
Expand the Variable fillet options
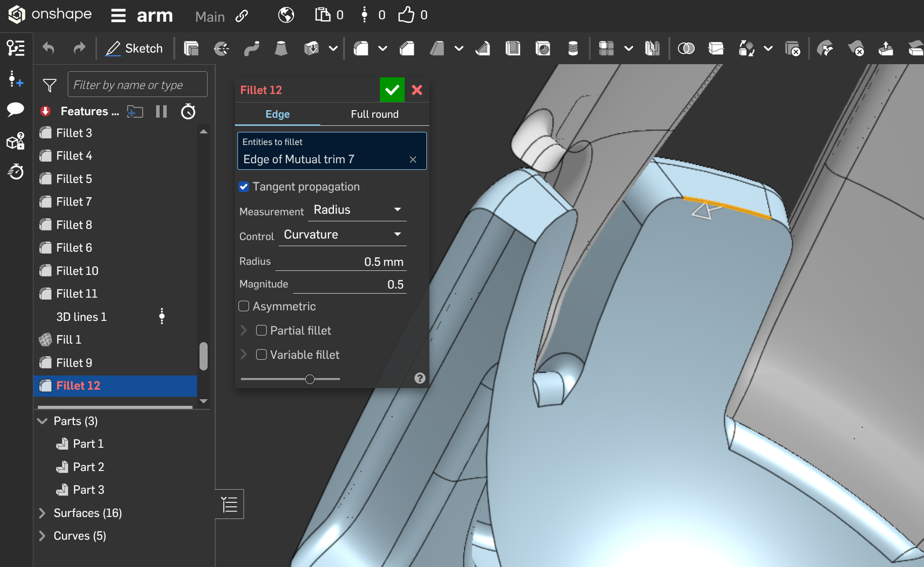point(244,355)
